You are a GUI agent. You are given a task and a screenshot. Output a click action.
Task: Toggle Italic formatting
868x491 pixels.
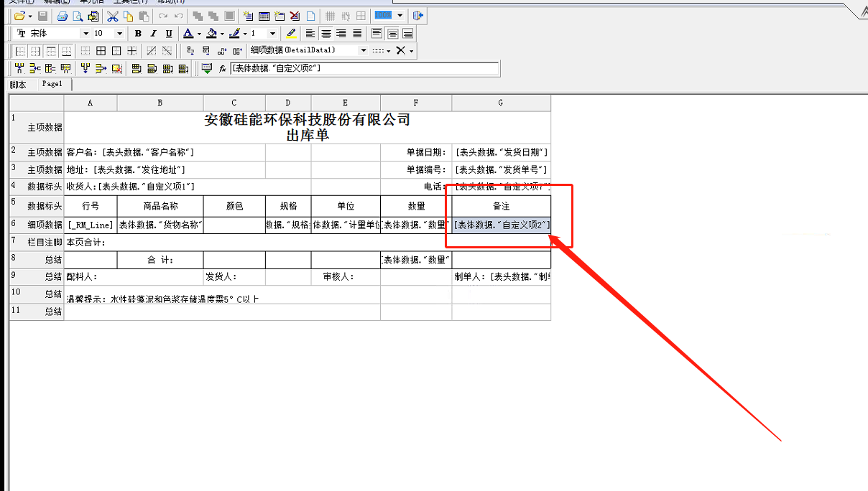[x=154, y=34]
